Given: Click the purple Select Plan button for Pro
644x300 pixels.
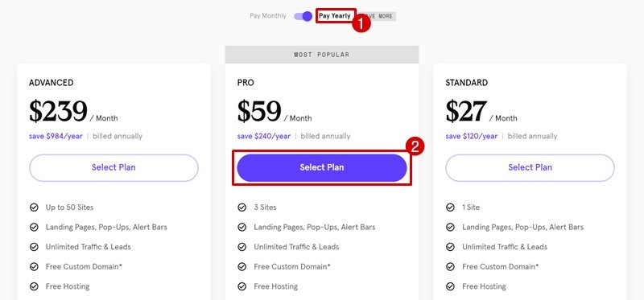Looking at the screenshot, I should [322, 167].
